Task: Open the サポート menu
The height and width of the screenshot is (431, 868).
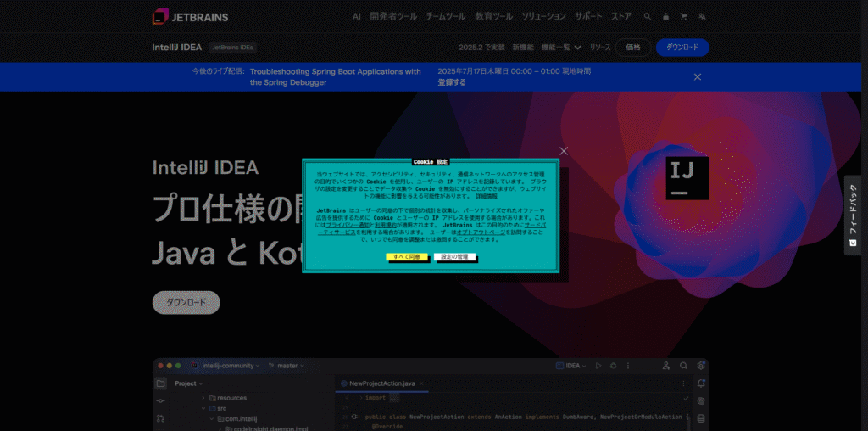Action: 588,17
